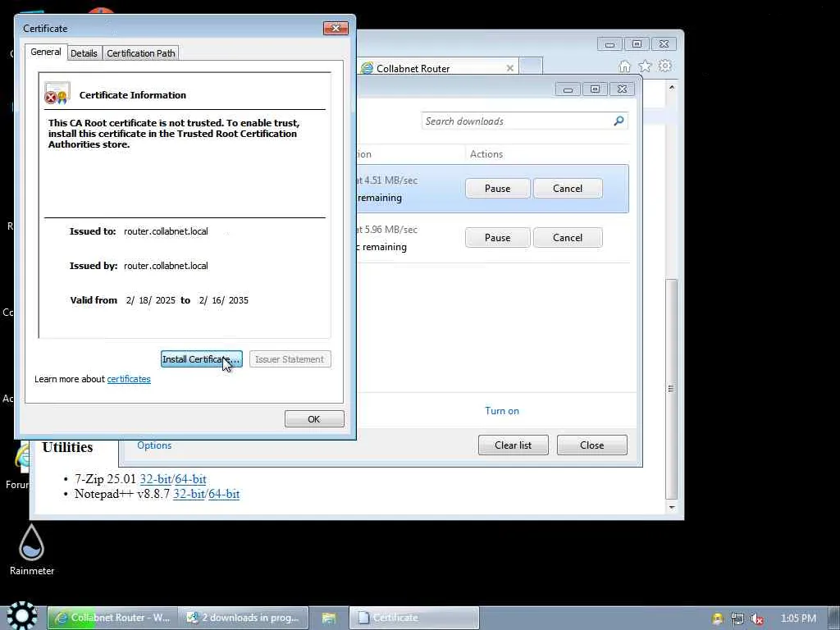Click the search magnifier icon in downloads
The height and width of the screenshot is (630, 840).
[x=619, y=121]
